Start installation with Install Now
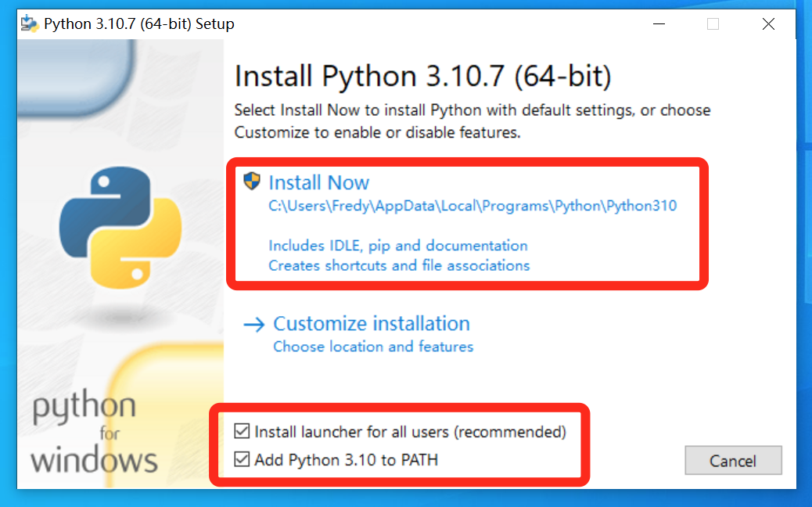 [x=318, y=183]
